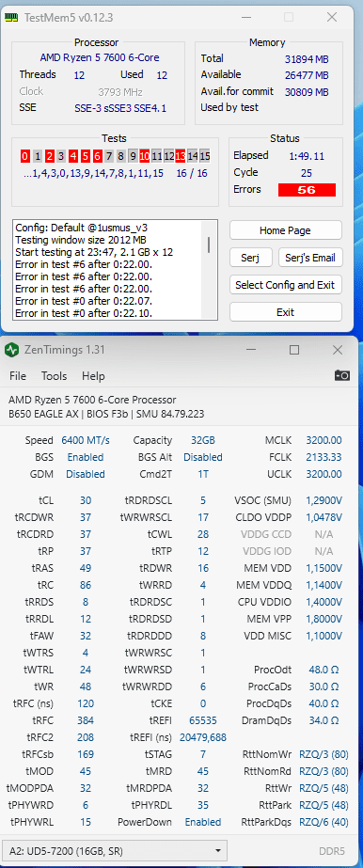
Task: Click the tPHYRDL value 35
Action: 203,805
